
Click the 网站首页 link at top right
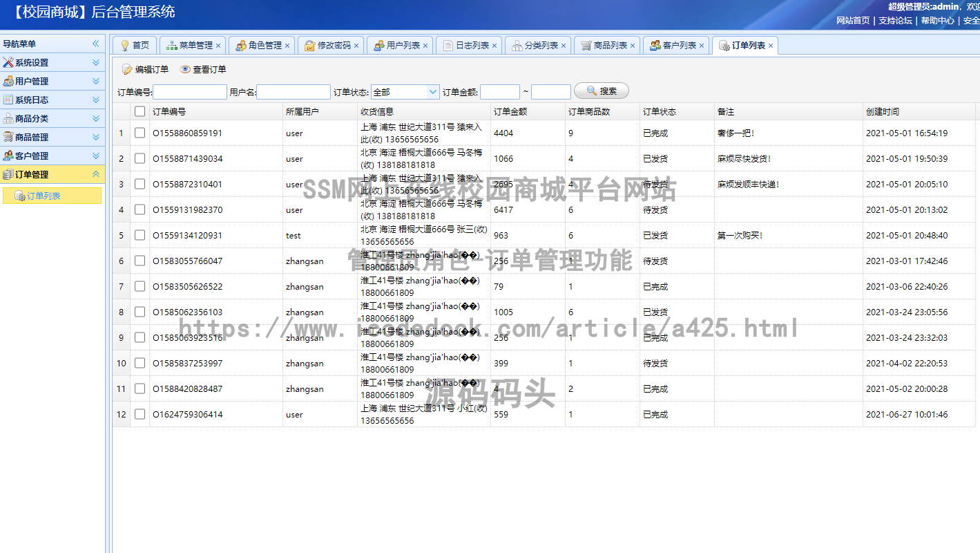pos(852,21)
